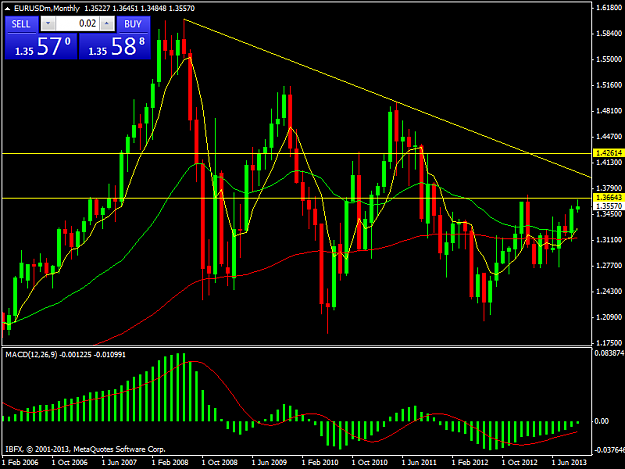625x469 pixels.
Task: Click the 1 Jun 2009 date label
Action: coord(269,462)
